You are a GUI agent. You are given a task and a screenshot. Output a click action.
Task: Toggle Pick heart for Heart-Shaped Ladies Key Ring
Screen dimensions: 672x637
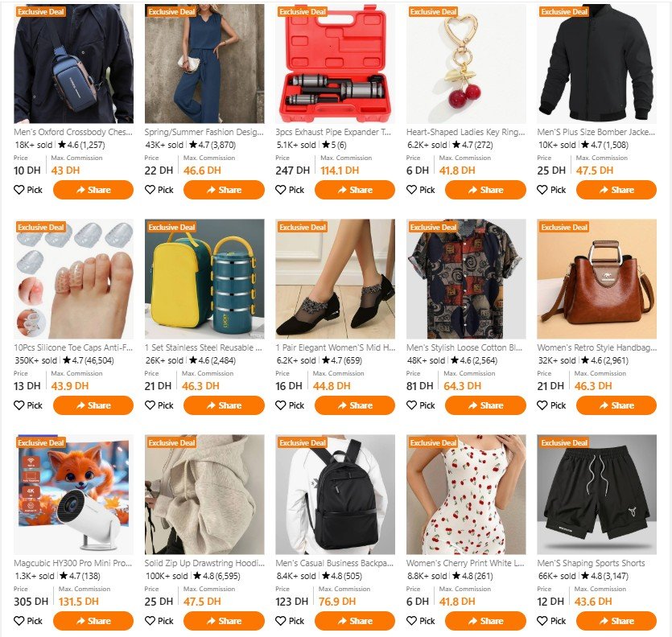pos(411,190)
